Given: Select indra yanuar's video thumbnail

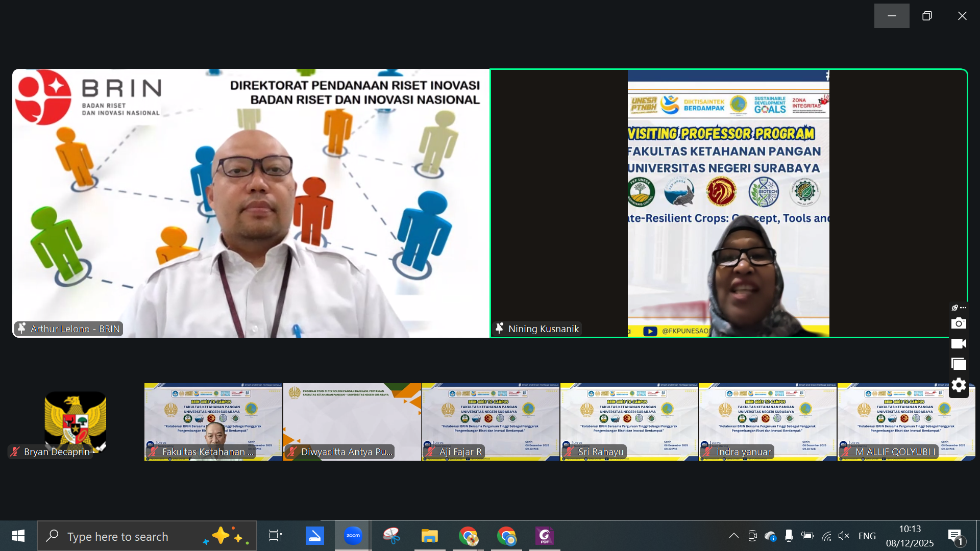Looking at the screenshot, I should 767,421.
